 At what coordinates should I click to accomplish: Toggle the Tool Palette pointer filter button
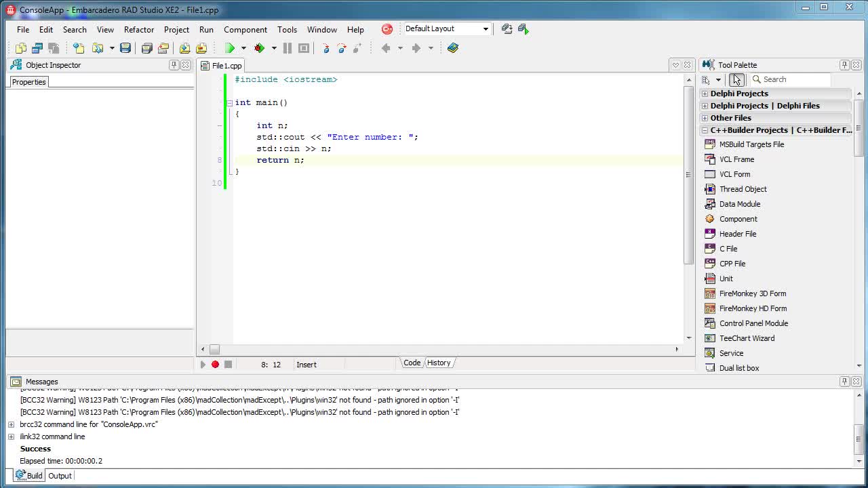tap(736, 80)
